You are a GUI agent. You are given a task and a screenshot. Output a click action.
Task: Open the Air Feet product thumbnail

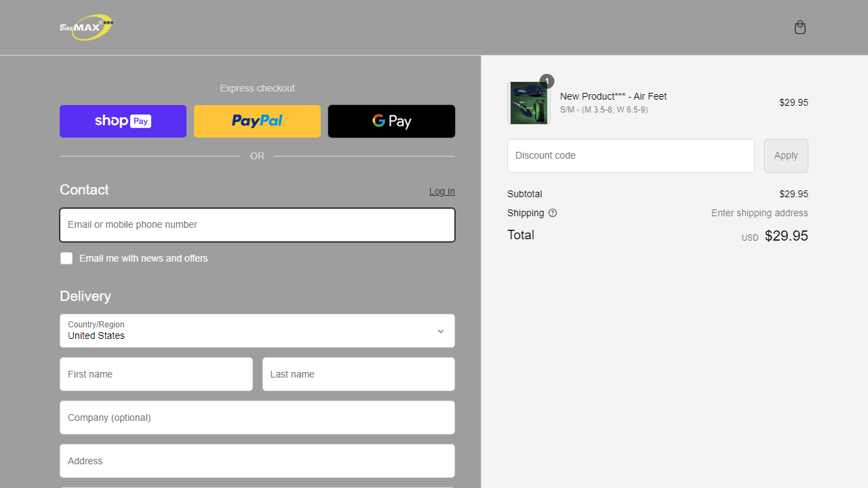529,103
